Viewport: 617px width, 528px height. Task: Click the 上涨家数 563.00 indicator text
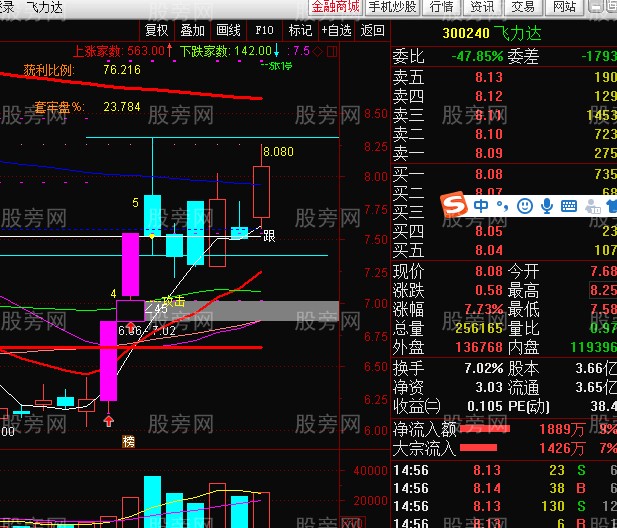[118, 51]
